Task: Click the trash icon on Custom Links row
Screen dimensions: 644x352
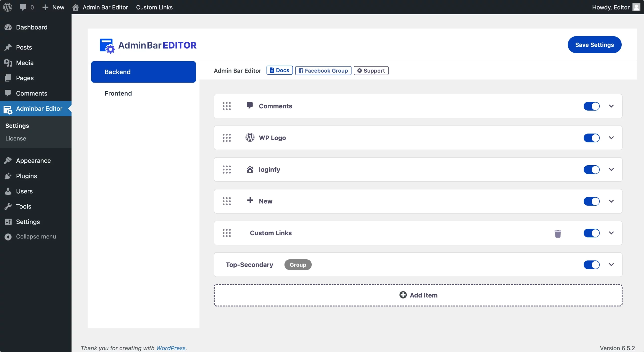Action: point(558,234)
